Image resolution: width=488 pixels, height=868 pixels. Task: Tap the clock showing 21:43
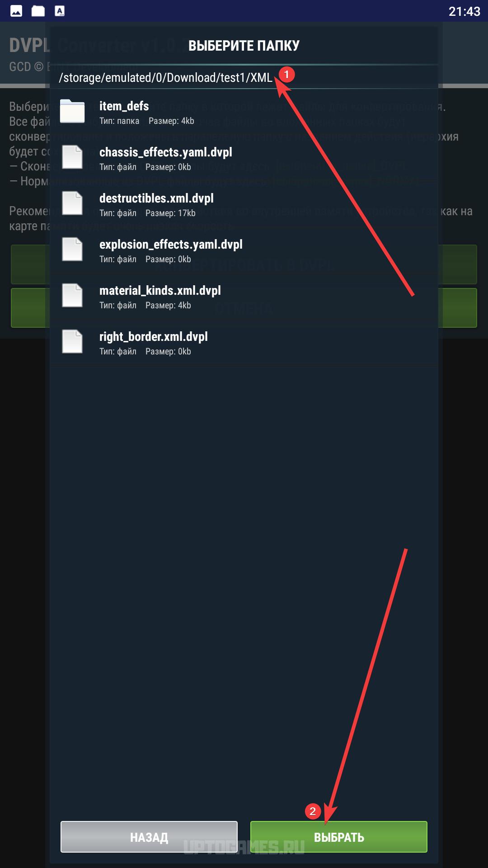[x=464, y=11]
